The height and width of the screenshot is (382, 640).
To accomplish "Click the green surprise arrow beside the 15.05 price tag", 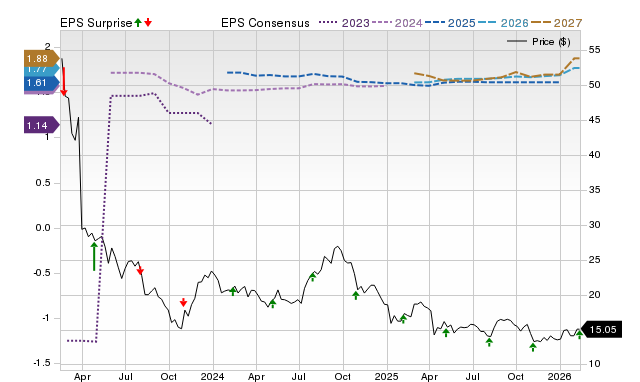I will (579, 334).
